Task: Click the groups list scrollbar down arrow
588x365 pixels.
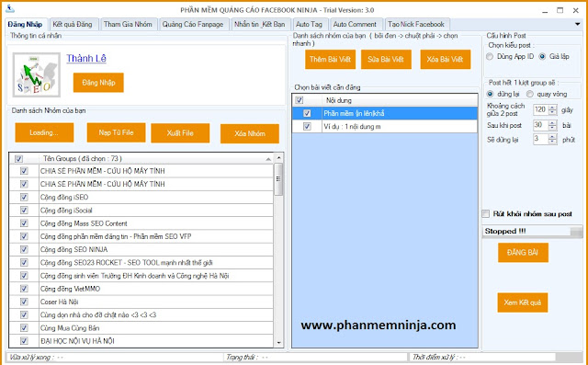Action: point(278,343)
